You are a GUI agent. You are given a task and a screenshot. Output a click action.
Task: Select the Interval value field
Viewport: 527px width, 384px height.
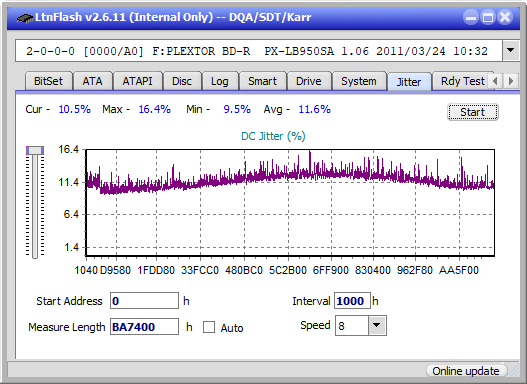(352, 301)
